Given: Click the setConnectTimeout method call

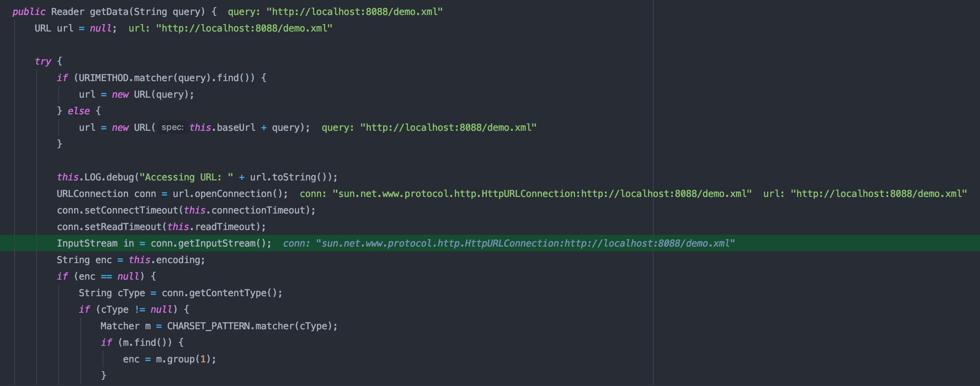Looking at the screenshot, I should point(131,210).
